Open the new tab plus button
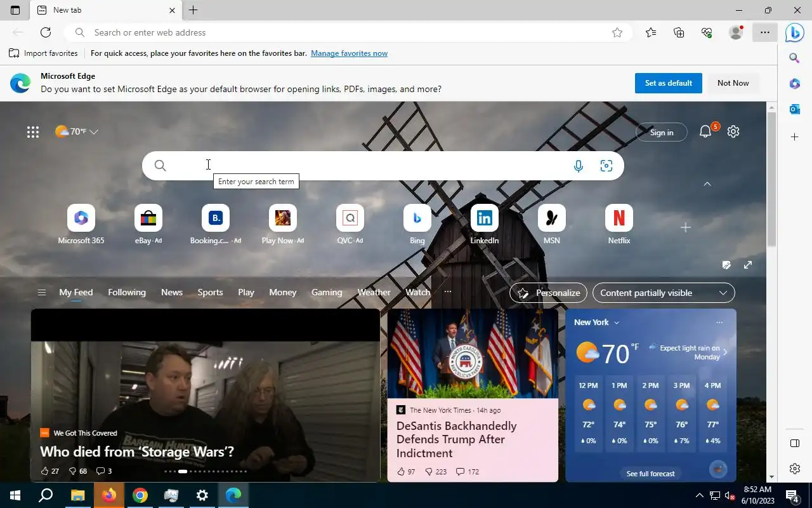The width and height of the screenshot is (812, 508). click(x=193, y=10)
